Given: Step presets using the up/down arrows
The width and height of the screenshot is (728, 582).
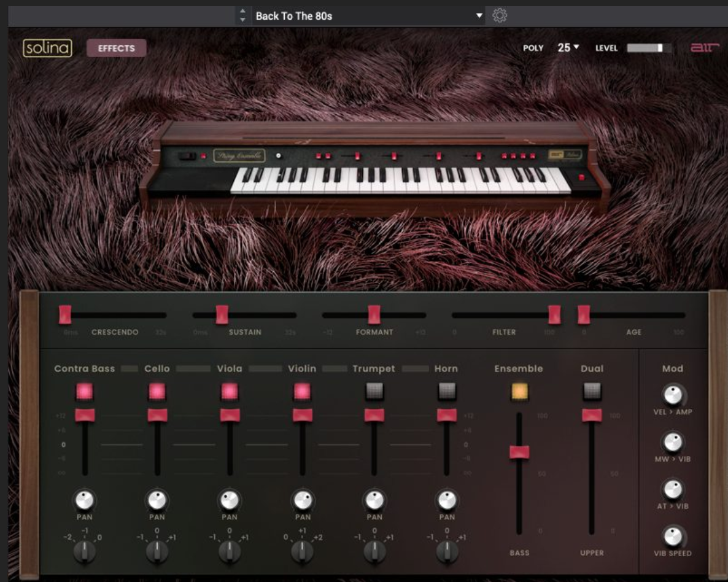Looking at the screenshot, I should pyautogui.click(x=242, y=15).
